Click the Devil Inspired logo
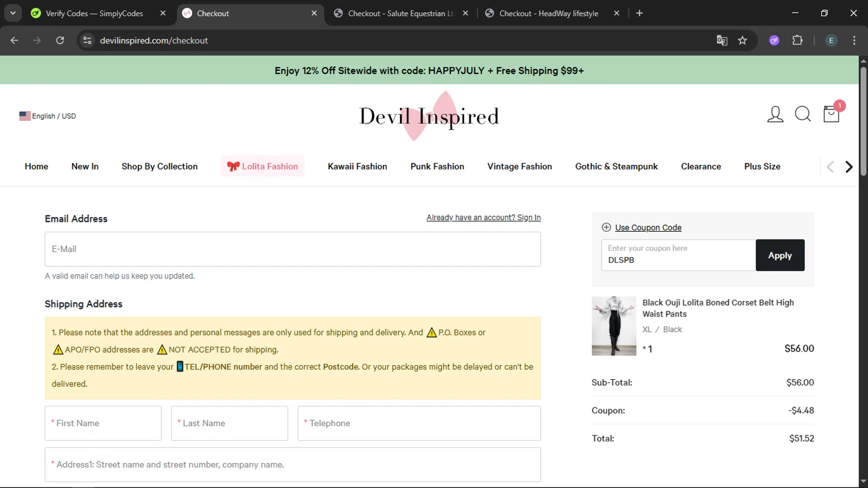The width and height of the screenshot is (868, 488). coord(429,116)
